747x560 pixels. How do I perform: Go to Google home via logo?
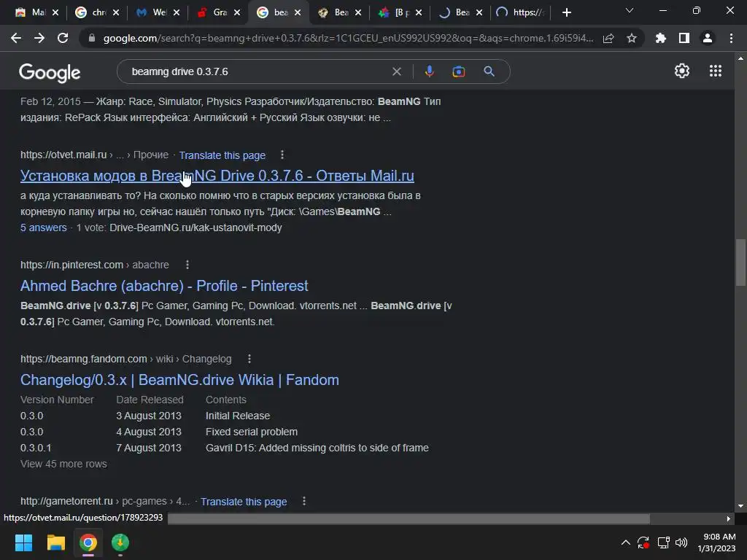(50, 72)
